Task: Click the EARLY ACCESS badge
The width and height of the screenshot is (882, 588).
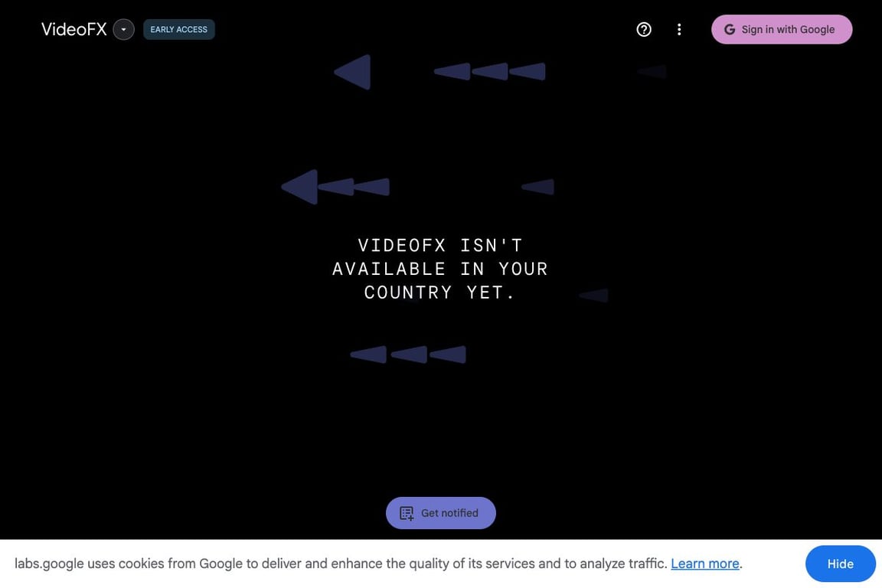Action: click(x=179, y=29)
